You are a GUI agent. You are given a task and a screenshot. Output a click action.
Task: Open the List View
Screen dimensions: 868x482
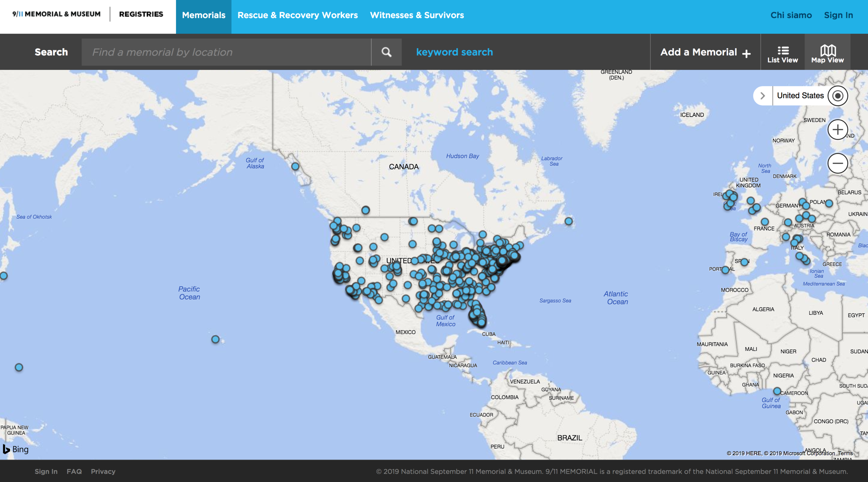tap(782, 52)
